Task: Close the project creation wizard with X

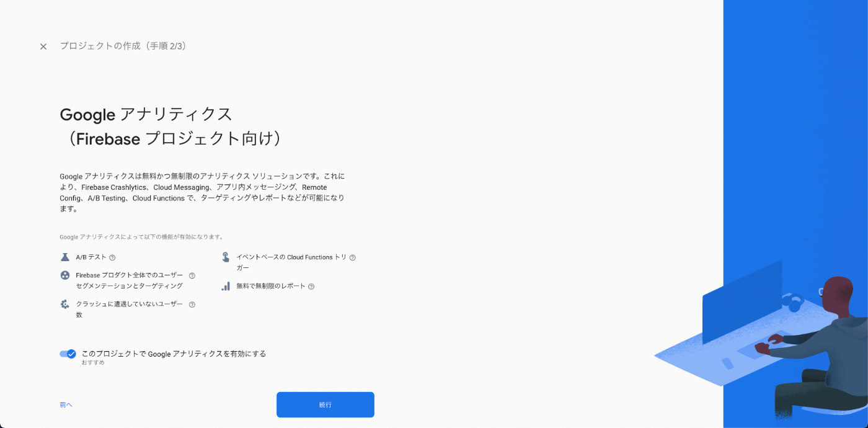Action: click(43, 47)
